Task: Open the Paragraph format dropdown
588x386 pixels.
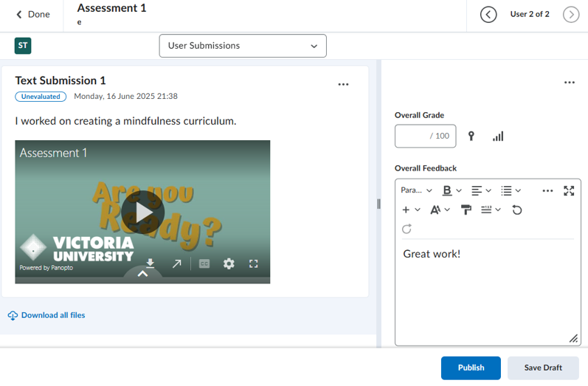Action: pyautogui.click(x=416, y=190)
